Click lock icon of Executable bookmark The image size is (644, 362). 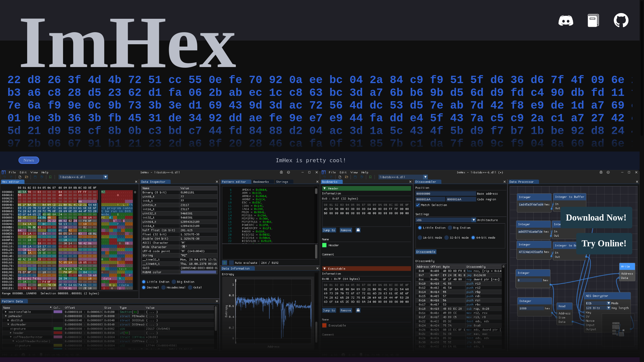358,310
